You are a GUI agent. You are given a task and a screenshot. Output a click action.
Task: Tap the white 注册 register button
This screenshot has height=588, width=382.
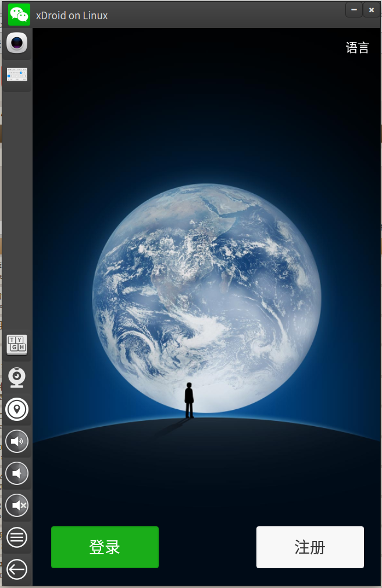310,547
